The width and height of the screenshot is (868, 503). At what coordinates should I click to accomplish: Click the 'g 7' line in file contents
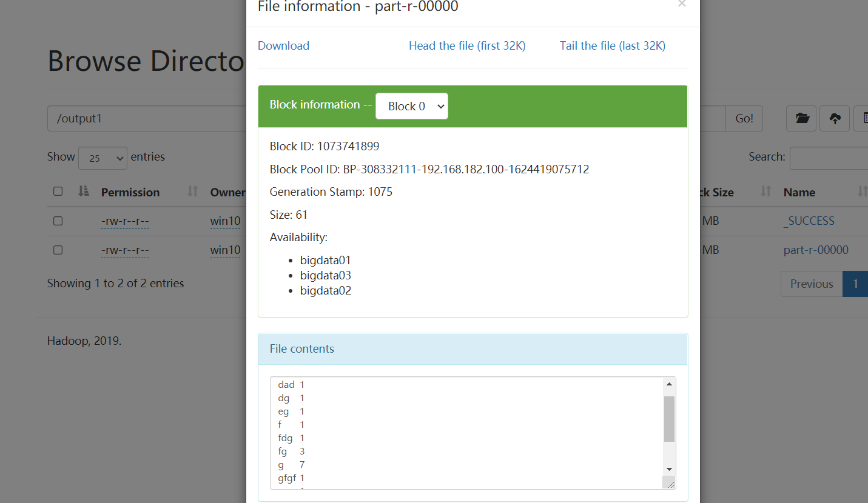coord(291,465)
